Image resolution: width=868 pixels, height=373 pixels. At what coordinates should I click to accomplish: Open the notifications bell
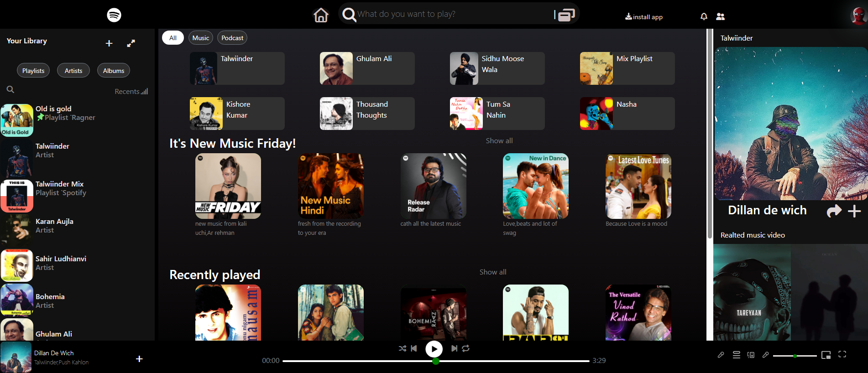[704, 16]
